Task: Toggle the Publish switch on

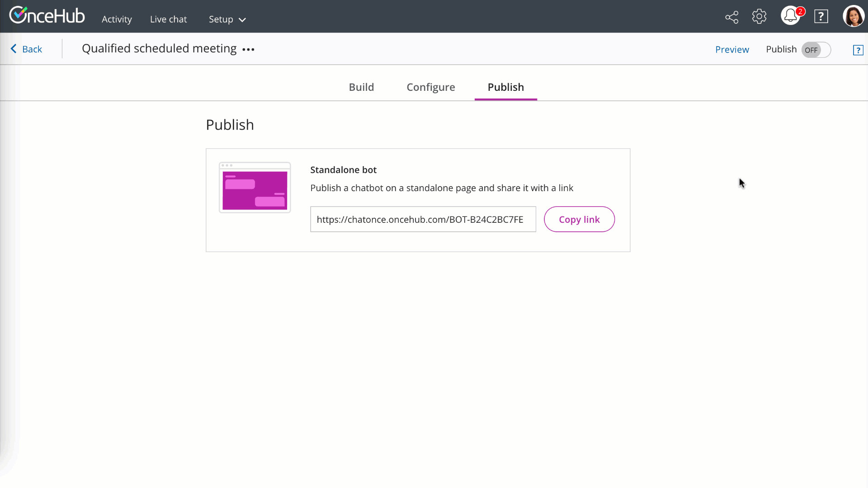Action: [x=816, y=50]
